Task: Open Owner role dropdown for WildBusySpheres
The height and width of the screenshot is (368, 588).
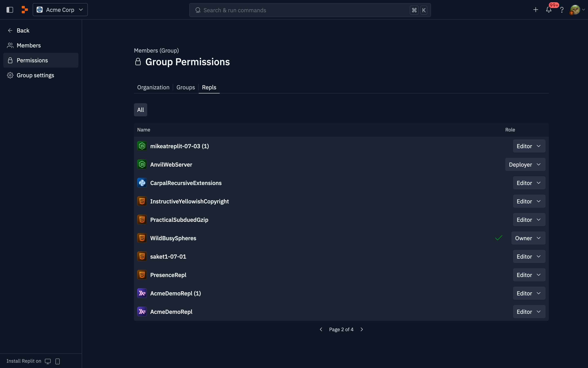Action: click(528, 238)
